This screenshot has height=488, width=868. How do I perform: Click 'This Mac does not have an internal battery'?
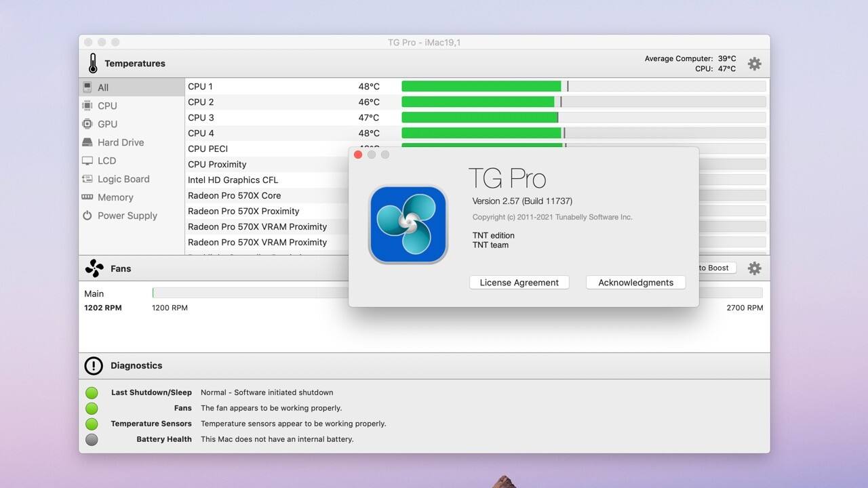(x=277, y=439)
